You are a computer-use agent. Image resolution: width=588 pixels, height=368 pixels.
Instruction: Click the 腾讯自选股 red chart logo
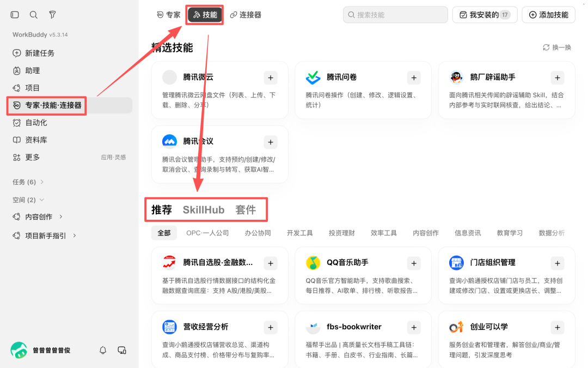[169, 263]
